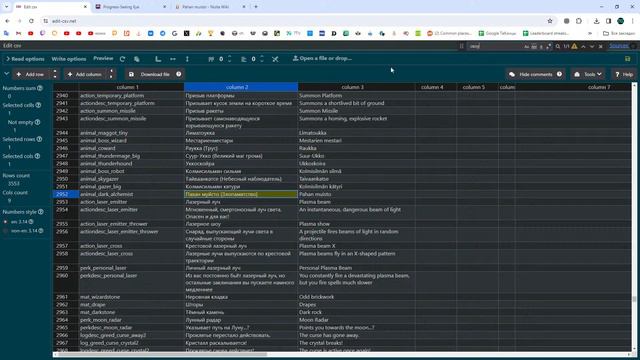
Task: Open Chrome side panel icon
Action: (x=609, y=21)
